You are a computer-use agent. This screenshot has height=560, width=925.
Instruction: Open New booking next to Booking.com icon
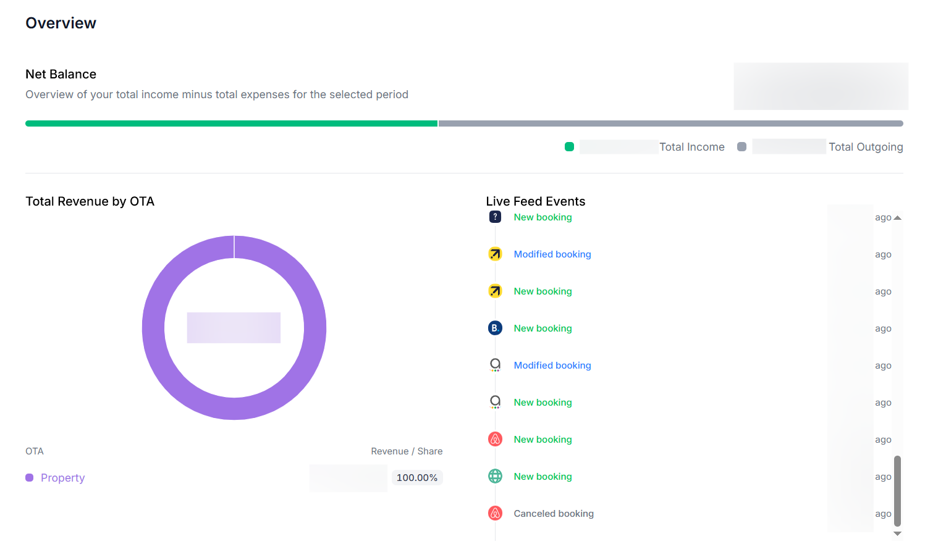coord(543,328)
